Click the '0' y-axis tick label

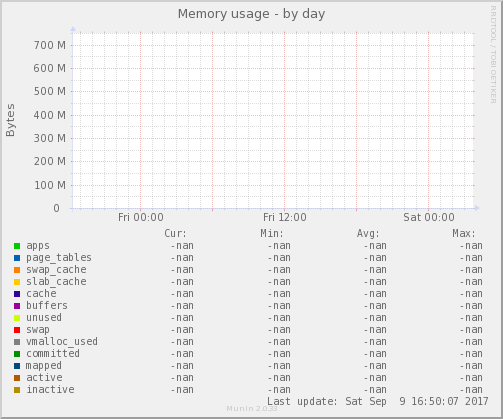tap(56, 208)
